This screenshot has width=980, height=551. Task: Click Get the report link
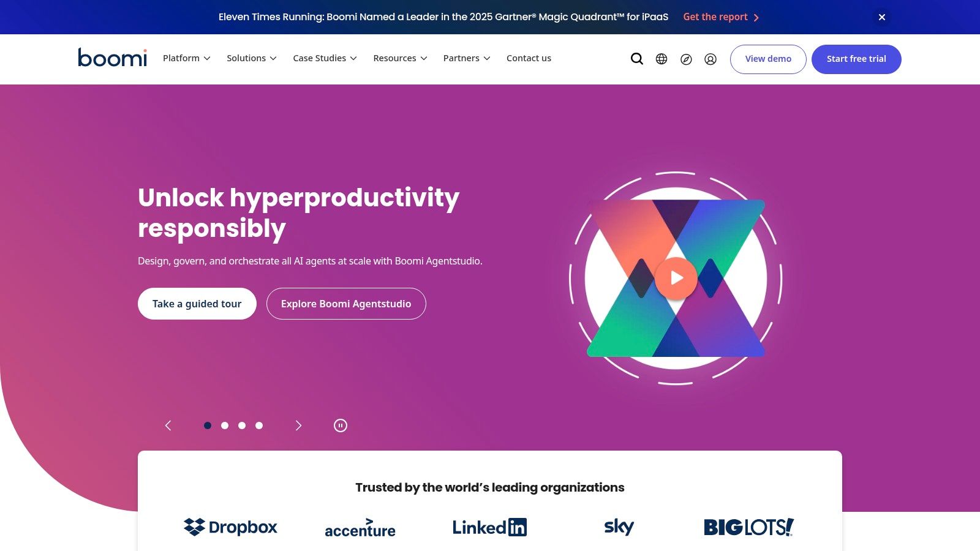(x=721, y=17)
